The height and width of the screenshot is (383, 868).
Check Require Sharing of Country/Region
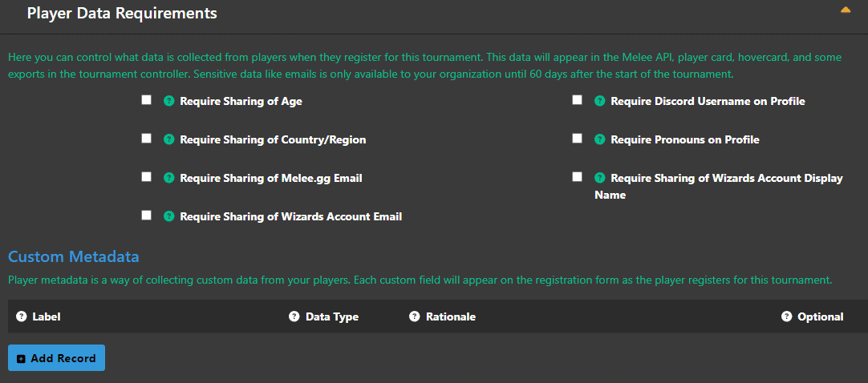coord(146,138)
